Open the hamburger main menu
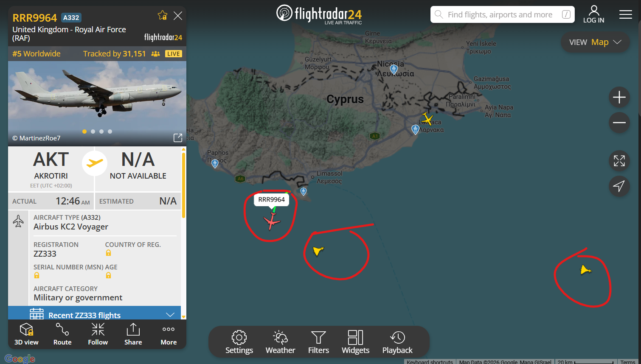 [625, 14]
